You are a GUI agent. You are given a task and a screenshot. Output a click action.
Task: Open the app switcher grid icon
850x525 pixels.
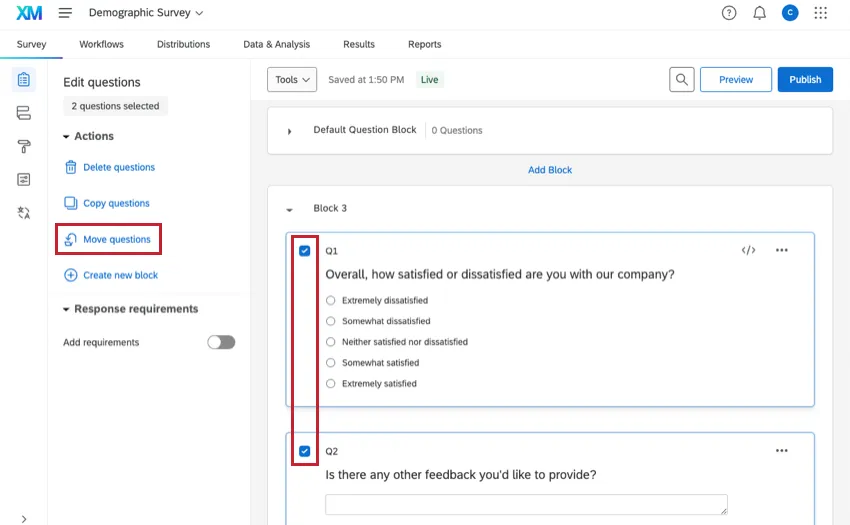pyautogui.click(x=821, y=13)
